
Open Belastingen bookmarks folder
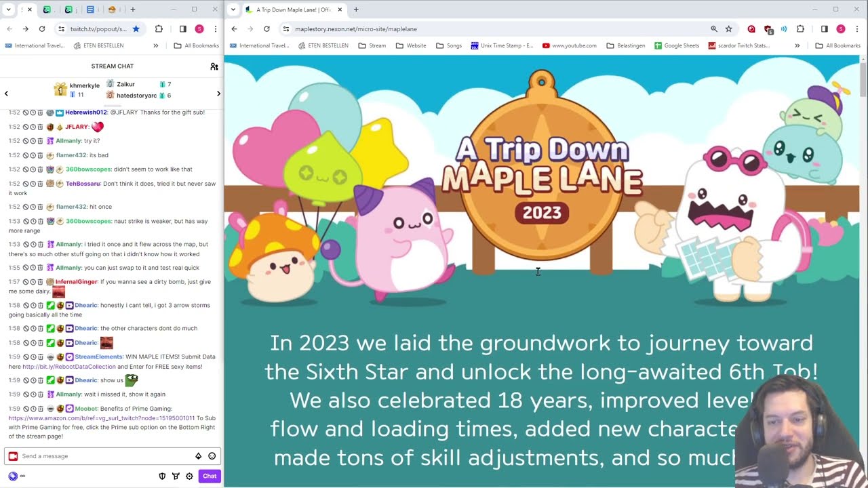pos(626,45)
